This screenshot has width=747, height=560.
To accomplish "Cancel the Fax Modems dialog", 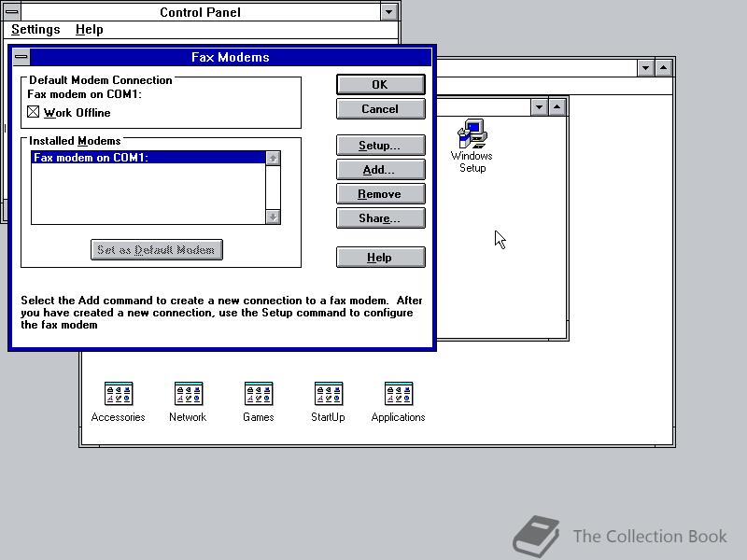I will pos(380,108).
